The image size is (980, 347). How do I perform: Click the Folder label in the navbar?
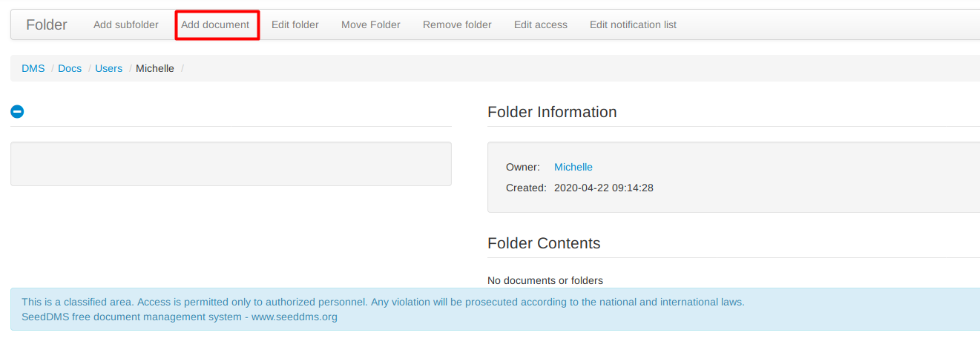click(x=47, y=25)
